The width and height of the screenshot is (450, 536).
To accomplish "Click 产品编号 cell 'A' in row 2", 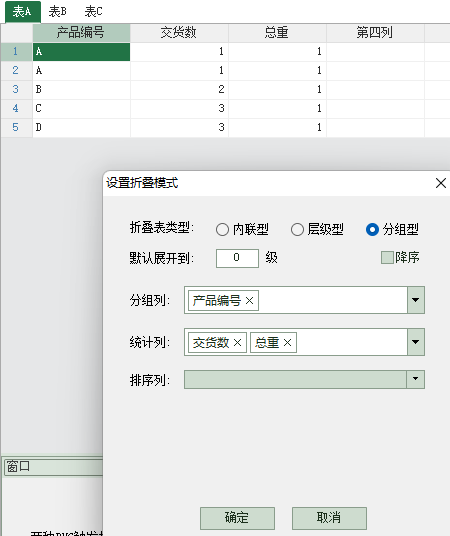I will [81, 71].
